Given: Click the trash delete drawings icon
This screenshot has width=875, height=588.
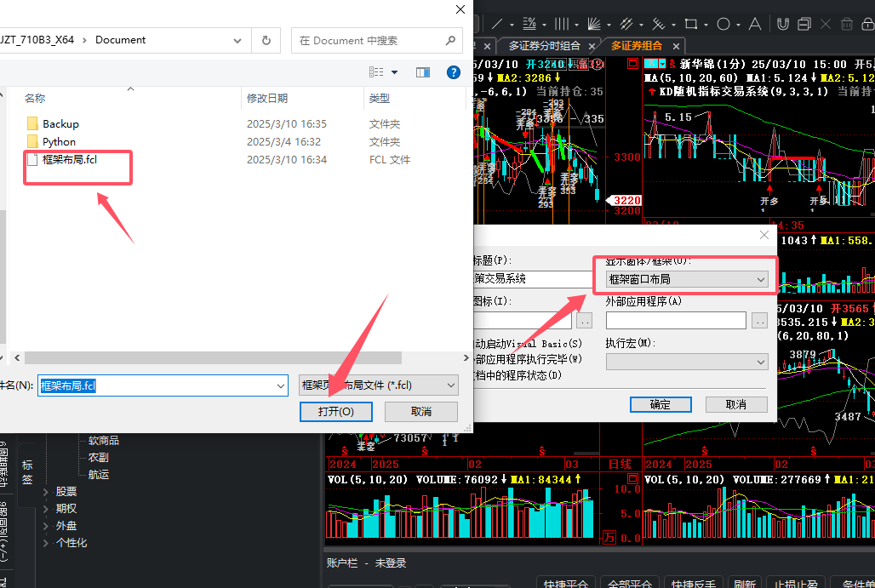Looking at the screenshot, I should [847, 24].
